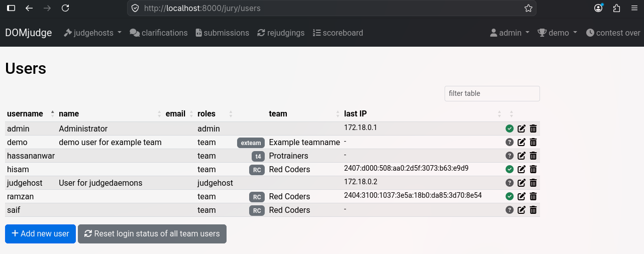Delete the saif user
This screenshot has width=644, height=254.
click(x=533, y=210)
